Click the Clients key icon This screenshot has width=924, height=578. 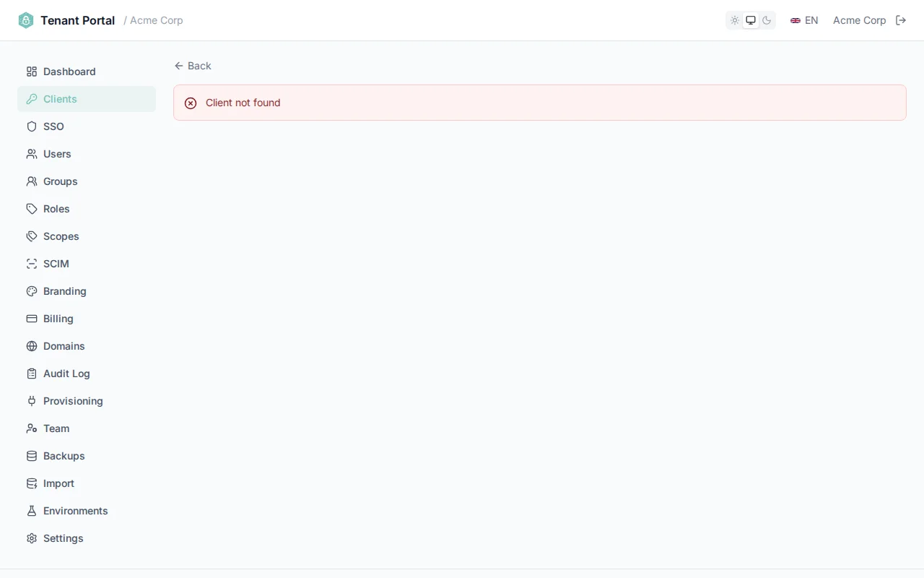point(32,99)
